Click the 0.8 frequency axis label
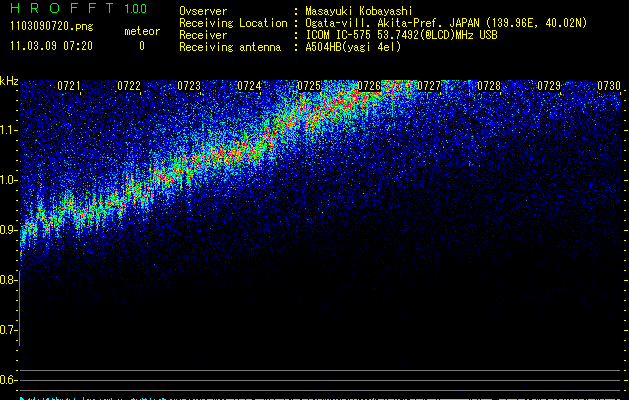Image resolution: width=629 pixels, height=400 pixels. pyautogui.click(x=7, y=280)
